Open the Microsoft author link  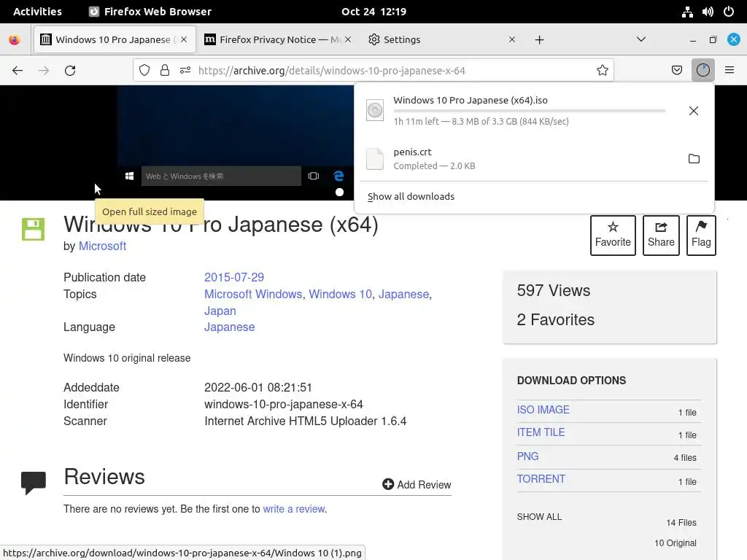(102, 246)
